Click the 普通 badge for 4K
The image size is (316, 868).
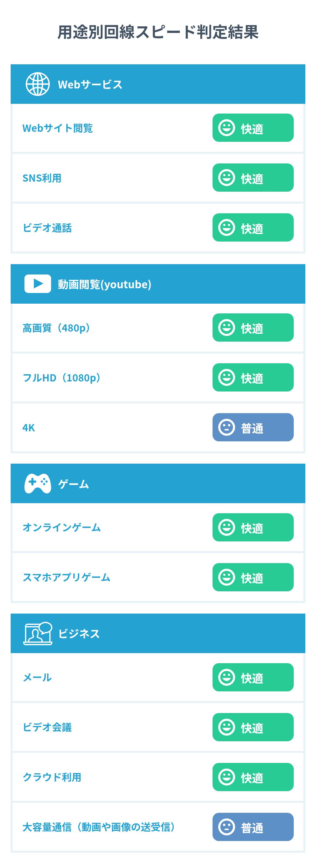[253, 427]
